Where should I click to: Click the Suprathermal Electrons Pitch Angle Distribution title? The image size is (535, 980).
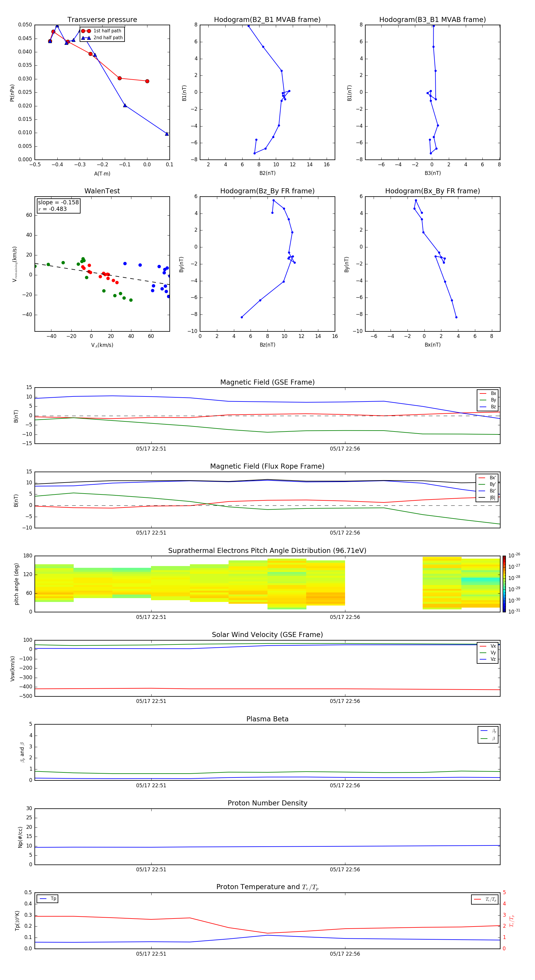pyautogui.click(x=267, y=551)
